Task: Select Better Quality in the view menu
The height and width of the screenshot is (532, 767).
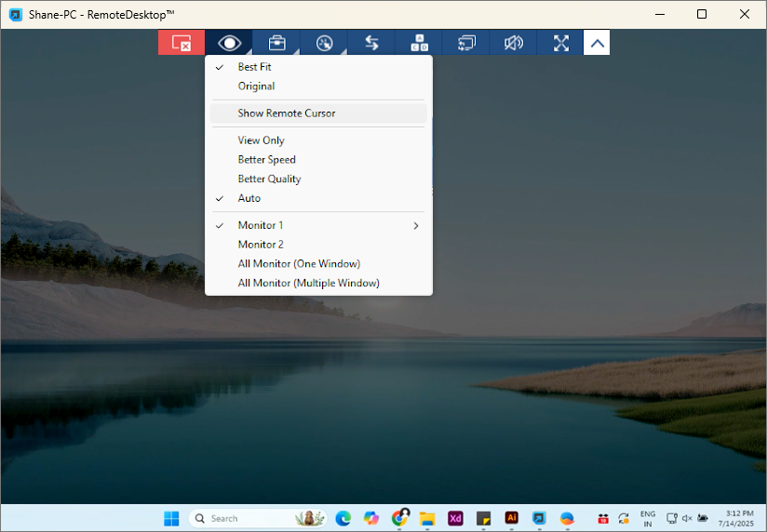Action: coord(269,179)
